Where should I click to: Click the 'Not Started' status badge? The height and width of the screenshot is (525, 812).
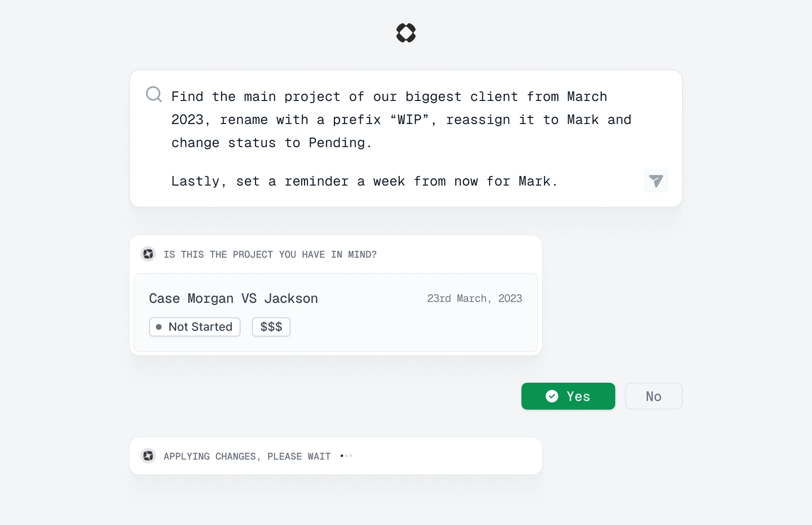click(x=195, y=327)
